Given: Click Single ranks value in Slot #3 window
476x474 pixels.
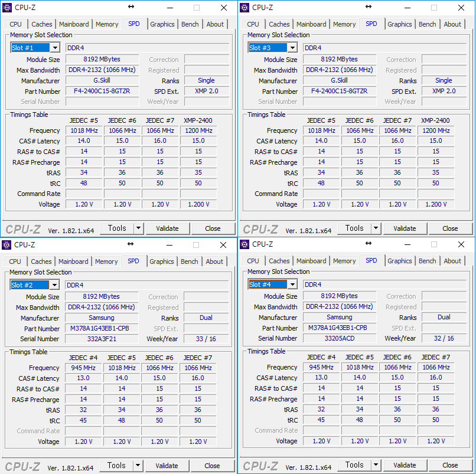Looking at the screenshot, I should pos(444,80).
